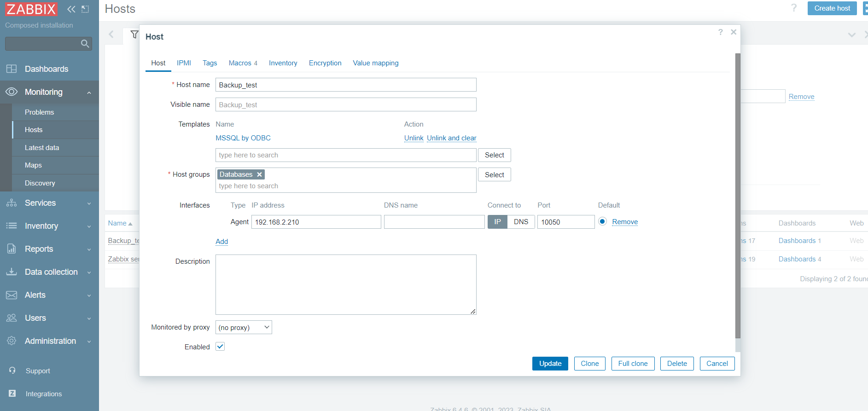This screenshot has height=411, width=868.
Task: Click the Host name input field
Action: [x=346, y=85]
